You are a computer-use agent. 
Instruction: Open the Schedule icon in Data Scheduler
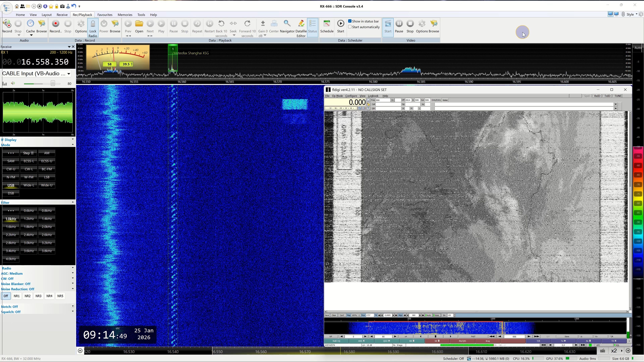pos(327,24)
